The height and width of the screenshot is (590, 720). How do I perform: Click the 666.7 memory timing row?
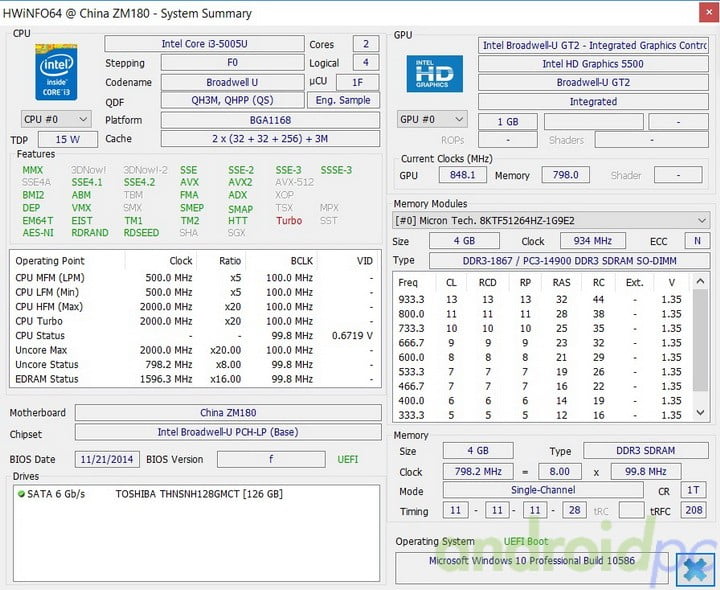[x=541, y=343]
